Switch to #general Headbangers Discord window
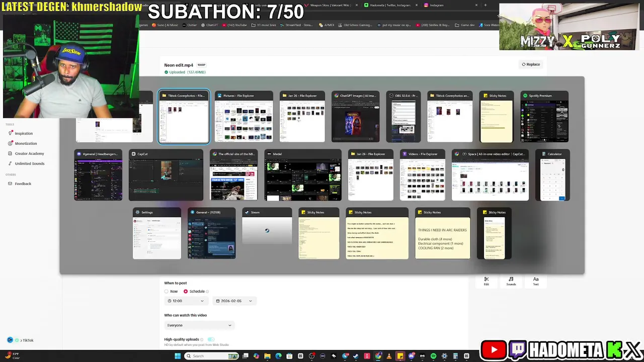Viewport: 644px width, 362px height. [x=98, y=175]
